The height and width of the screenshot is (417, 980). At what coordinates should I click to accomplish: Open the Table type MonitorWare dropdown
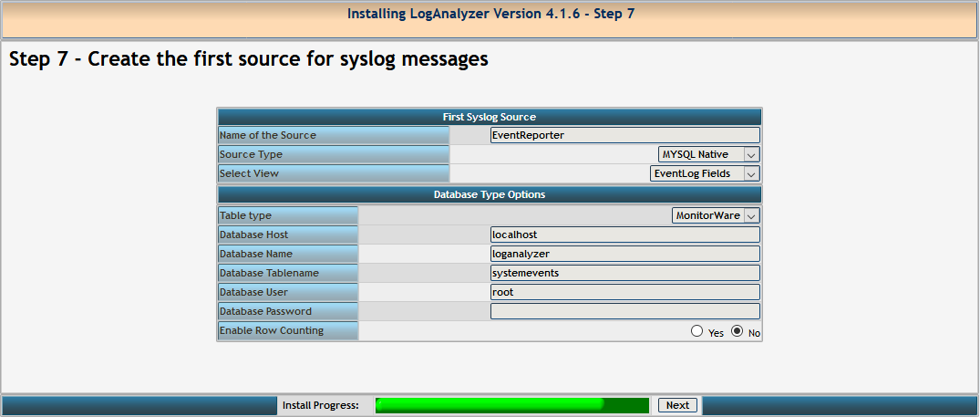click(x=716, y=216)
